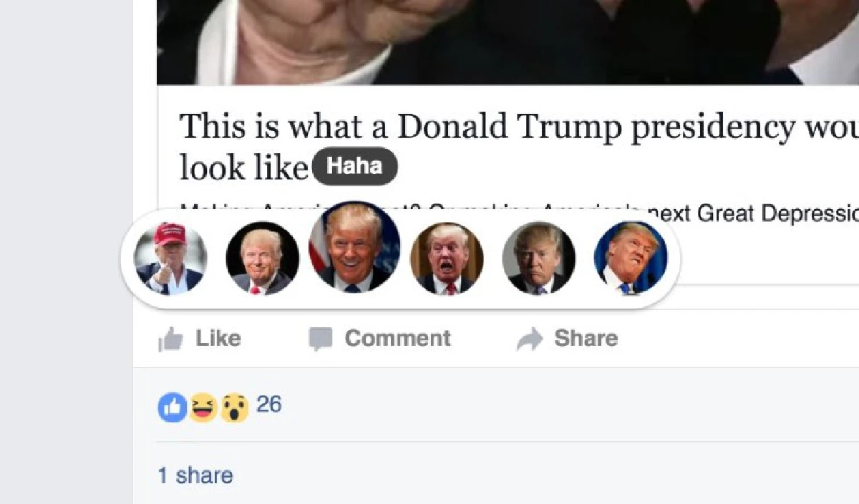View the 26 reactions count
The width and height of the screenshot is (859, 504).
269,405
